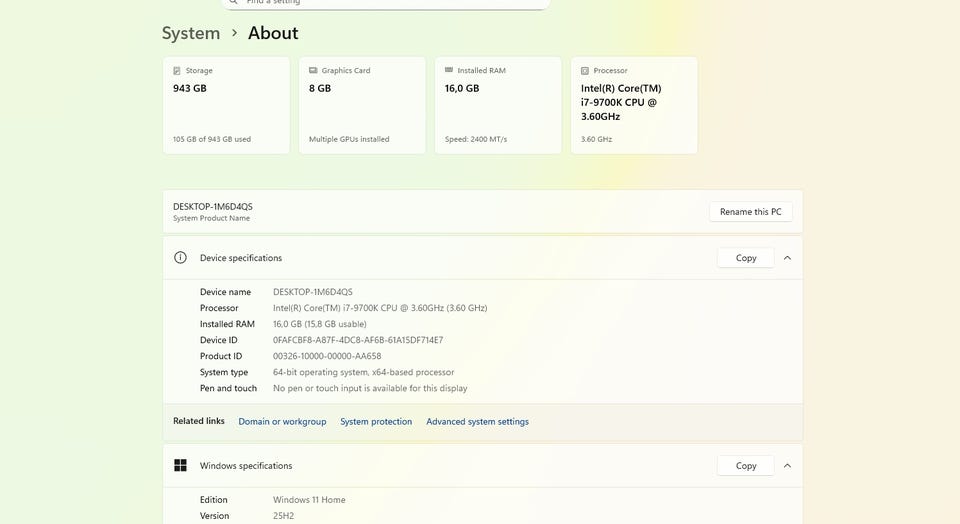Go back to System in breadcrumb
The width and height of the screenshot is (960, 524).
(190, 33)
